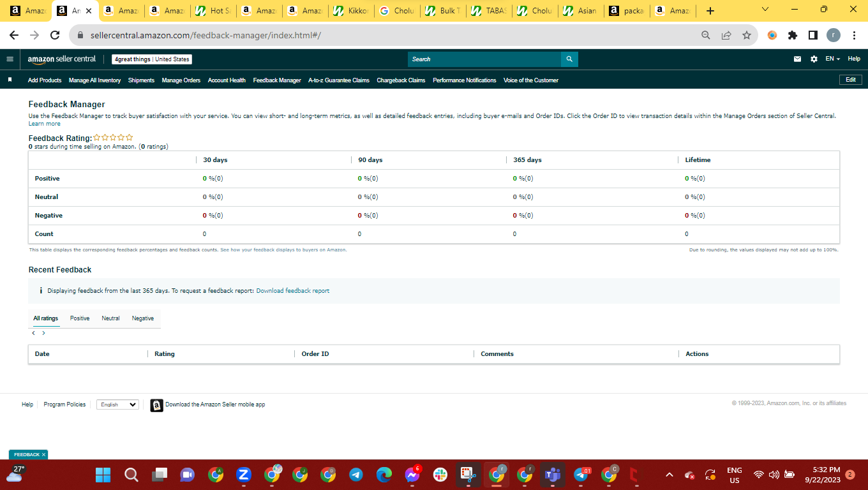Open Voice of the Customer

click(x=531, y=80)
